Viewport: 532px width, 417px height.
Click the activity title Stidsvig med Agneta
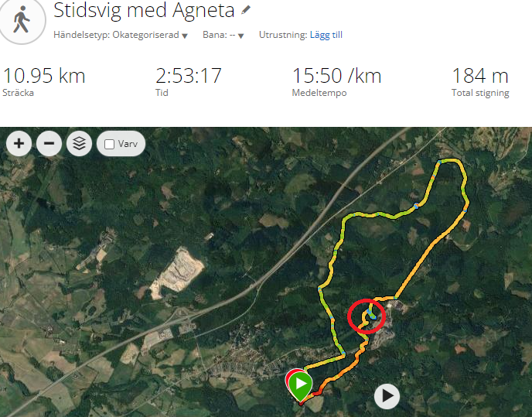[144, 10]
